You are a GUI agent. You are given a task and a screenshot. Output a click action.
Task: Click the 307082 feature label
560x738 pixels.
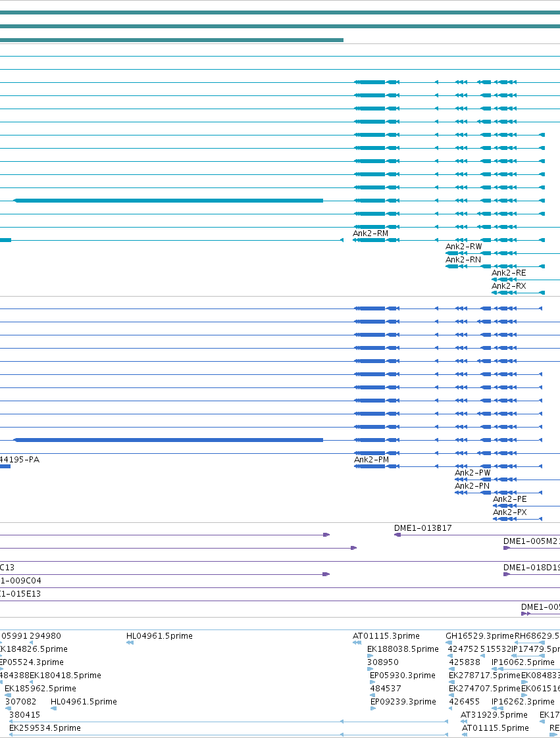20,702
